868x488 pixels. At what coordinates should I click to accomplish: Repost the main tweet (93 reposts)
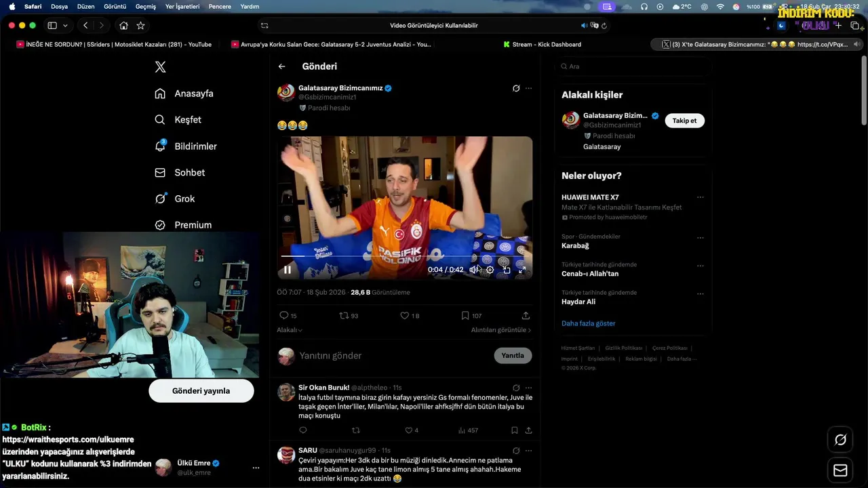point(349,316)
